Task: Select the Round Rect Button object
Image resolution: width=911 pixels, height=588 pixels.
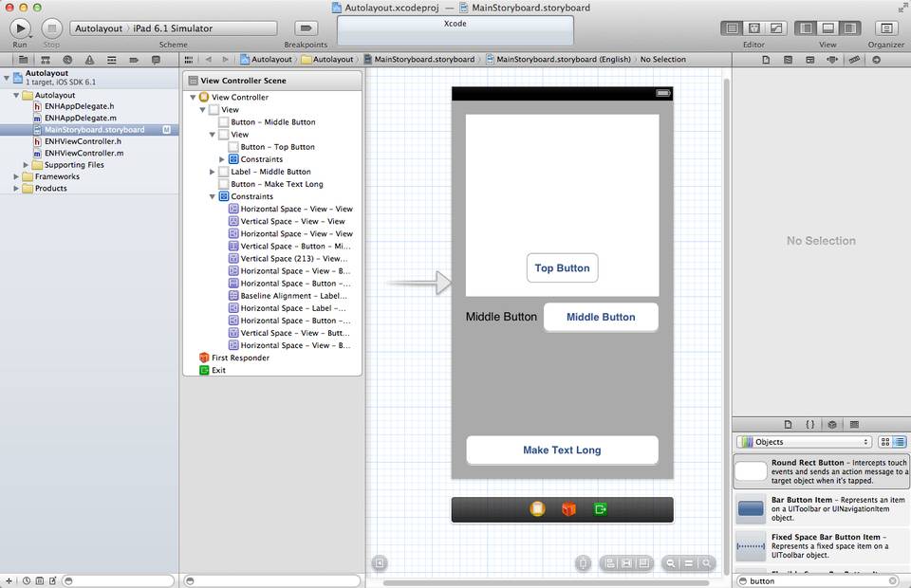Action: (x=820, y=471)
